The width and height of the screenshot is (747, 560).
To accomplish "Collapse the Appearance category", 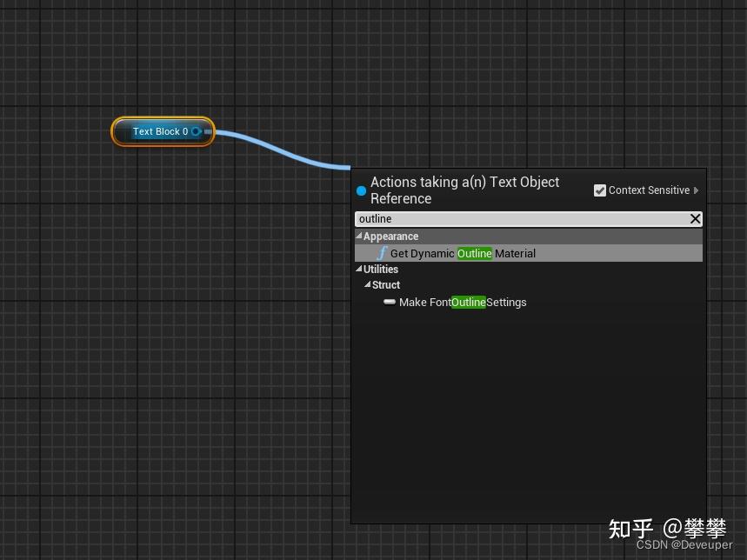I will click(358, 236).
